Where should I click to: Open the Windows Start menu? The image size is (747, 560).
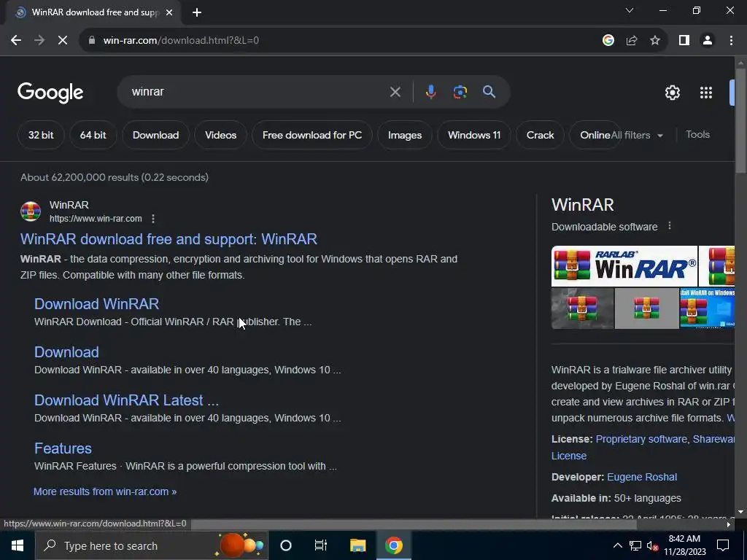point(18,545)
